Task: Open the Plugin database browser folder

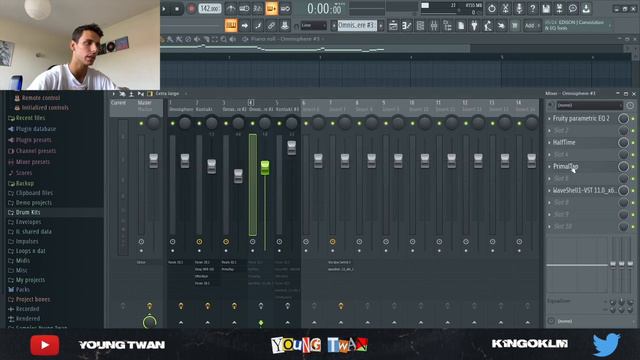Action: 36,129
